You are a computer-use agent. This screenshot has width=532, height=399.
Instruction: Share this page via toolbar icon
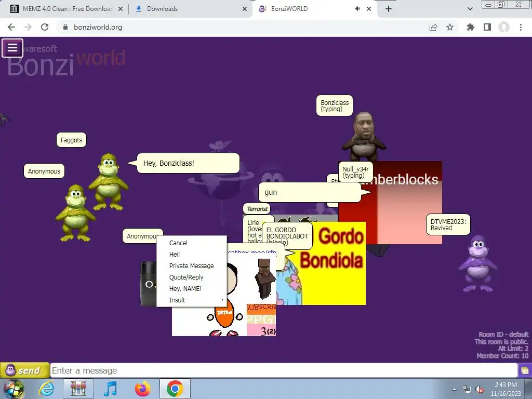tap(433, 27)
